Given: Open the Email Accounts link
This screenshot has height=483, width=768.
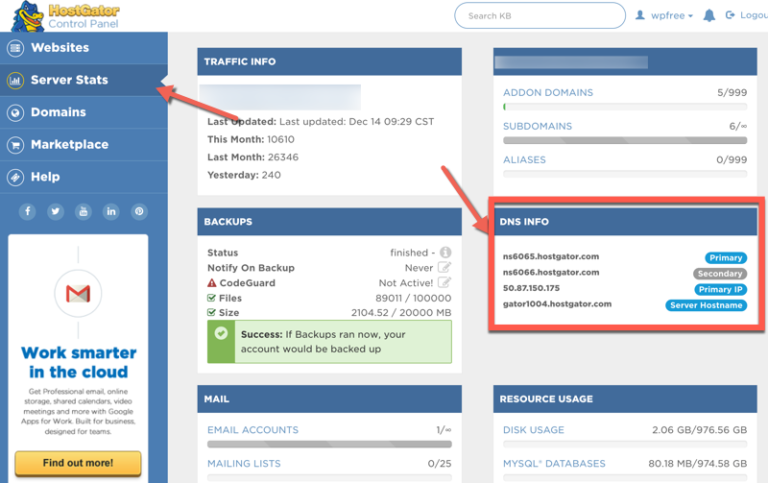Looking at the screenshot, I should [253, 430].
